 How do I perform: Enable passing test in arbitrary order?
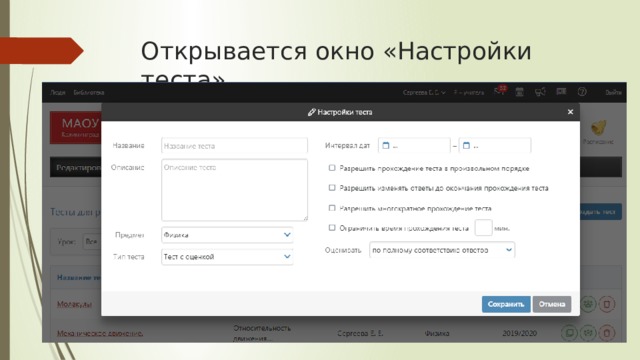click(x=332, y=168)
